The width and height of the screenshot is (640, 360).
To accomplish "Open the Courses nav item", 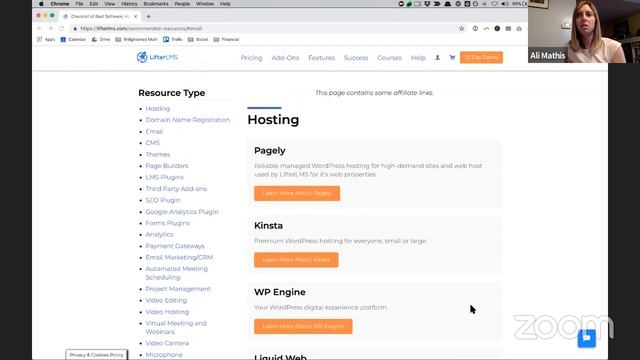I will [389, 58].
